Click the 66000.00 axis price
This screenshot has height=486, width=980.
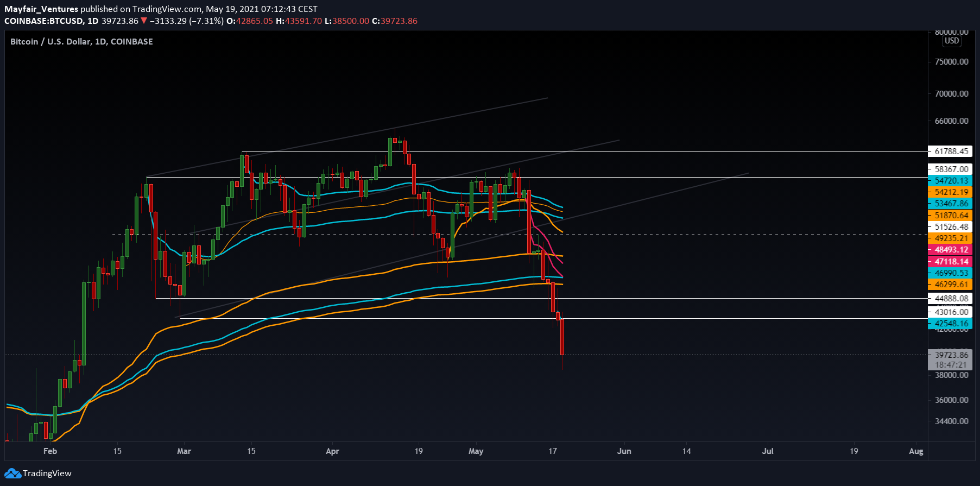(951, 121)
